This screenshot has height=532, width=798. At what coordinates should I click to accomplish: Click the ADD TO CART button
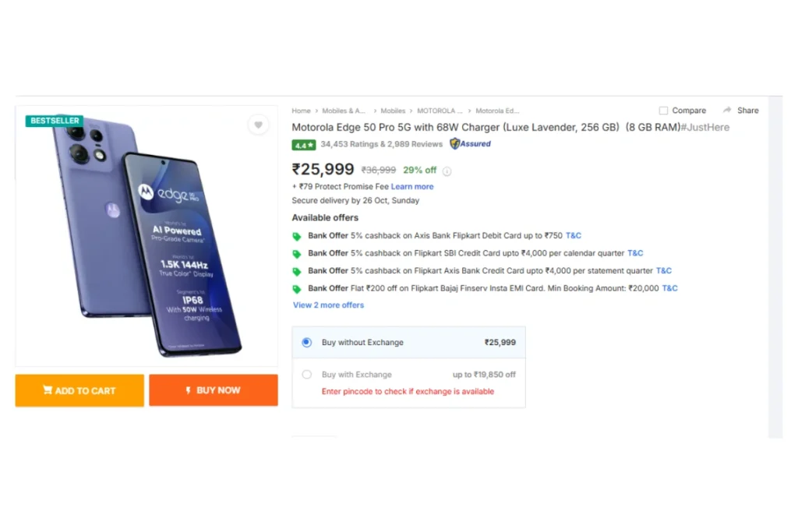click(79, 390)
